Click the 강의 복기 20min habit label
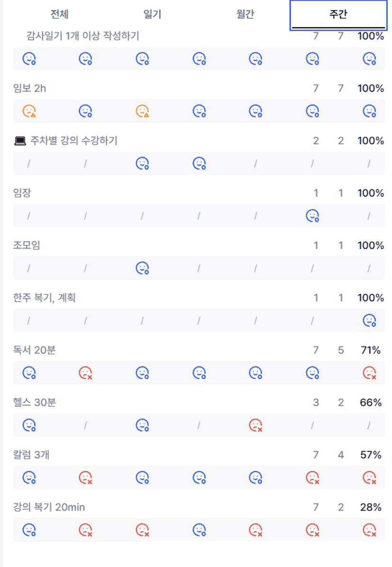 click(49, 507)
